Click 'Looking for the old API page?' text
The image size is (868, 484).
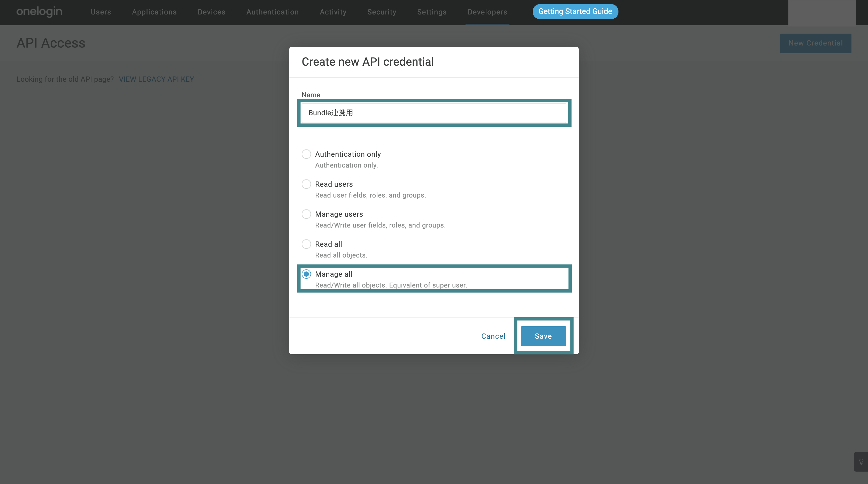(x=65, y=79)
